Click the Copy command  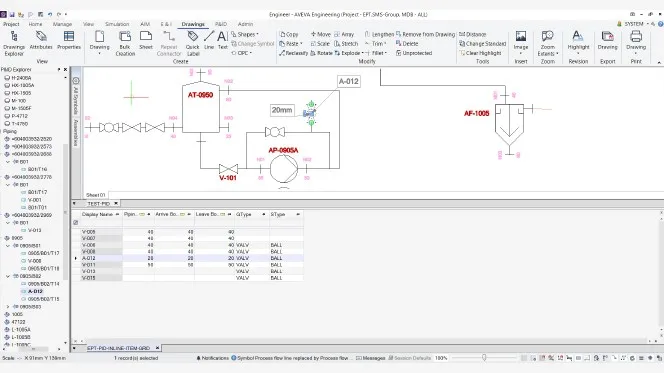click(289, 34)
